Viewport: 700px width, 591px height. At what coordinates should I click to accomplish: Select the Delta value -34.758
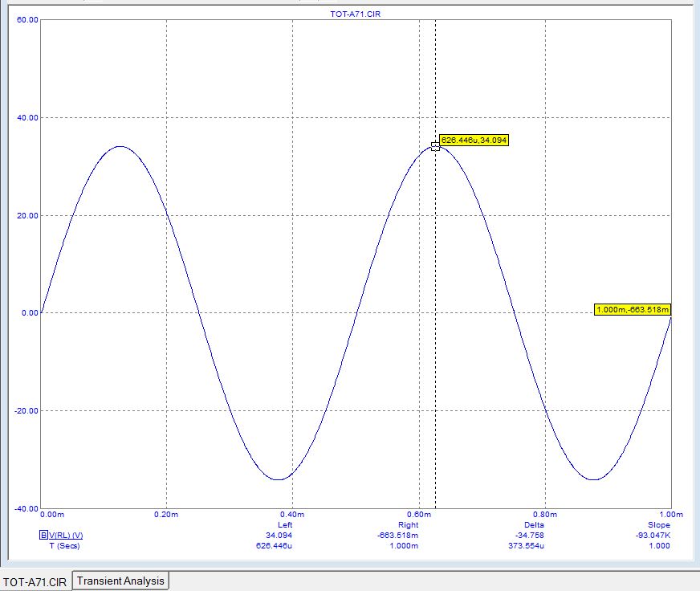point(530,535)
